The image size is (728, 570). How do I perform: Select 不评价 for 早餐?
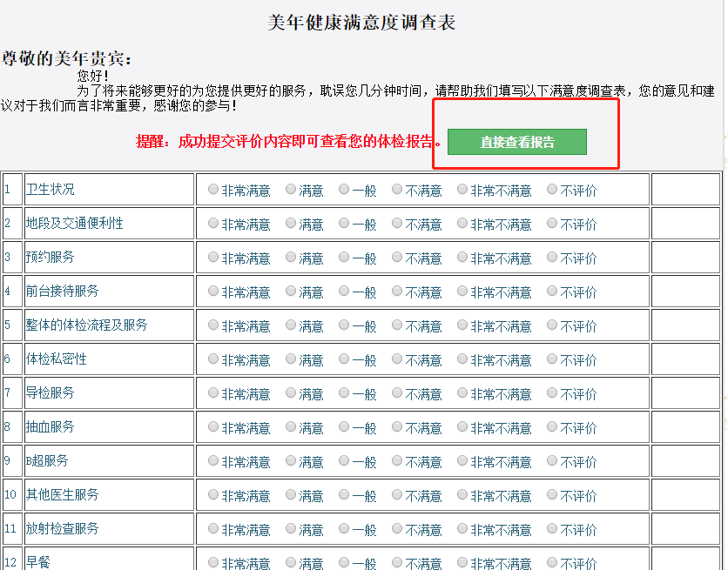[x=549, y=562]
